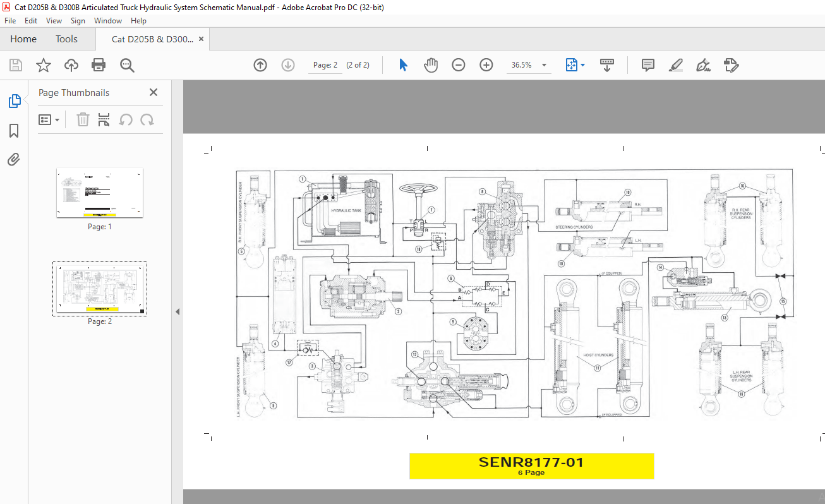Screen dimensions: 825x504
Task: Open the Window menu
Action: (108, 21)
